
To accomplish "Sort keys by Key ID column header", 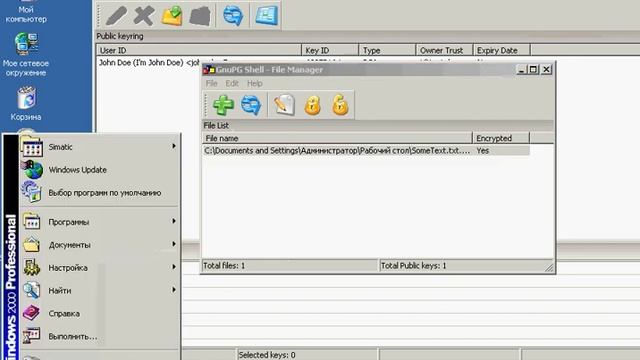I will [x=330, y=51].
